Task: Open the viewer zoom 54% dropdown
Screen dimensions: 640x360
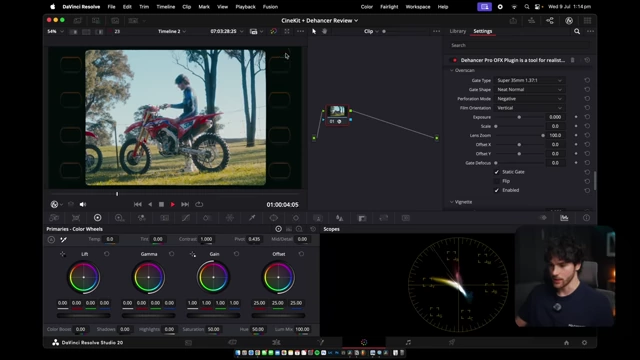Action: pos(56,31)
